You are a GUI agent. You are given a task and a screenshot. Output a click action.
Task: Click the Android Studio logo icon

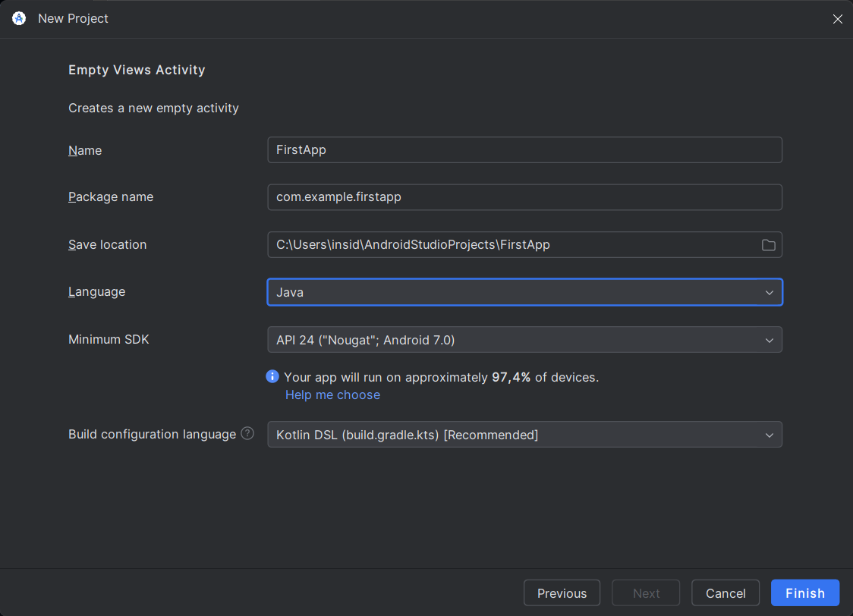(19, 19)
